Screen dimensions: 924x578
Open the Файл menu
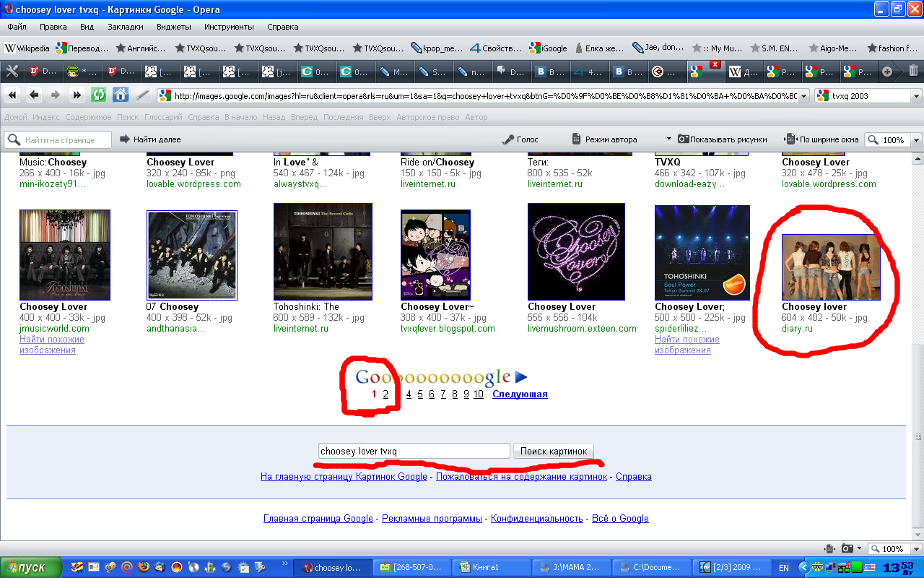(x=17, y=27)
